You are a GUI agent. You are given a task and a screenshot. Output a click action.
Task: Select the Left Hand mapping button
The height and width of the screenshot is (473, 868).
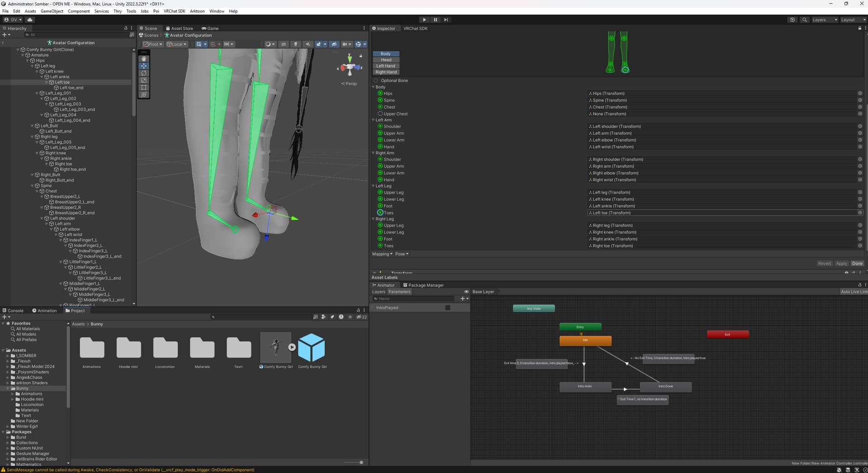[x=386, y=66]
